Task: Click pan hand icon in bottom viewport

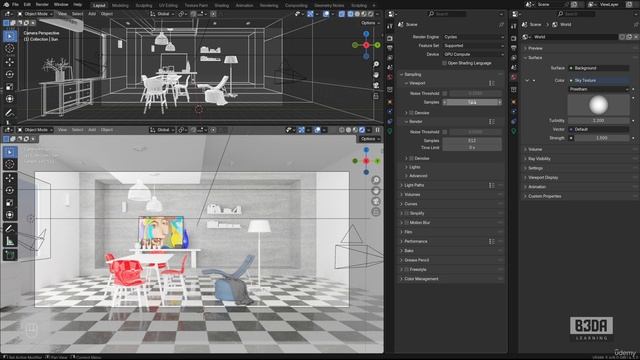Action: pyautogui.click(x=376, y=191)
